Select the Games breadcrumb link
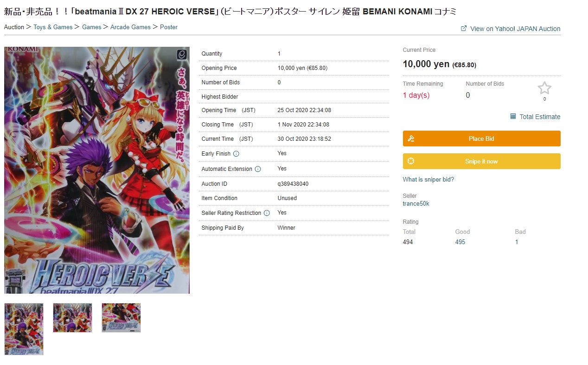This screenshot has height=365, width=588. pos(91,27)
